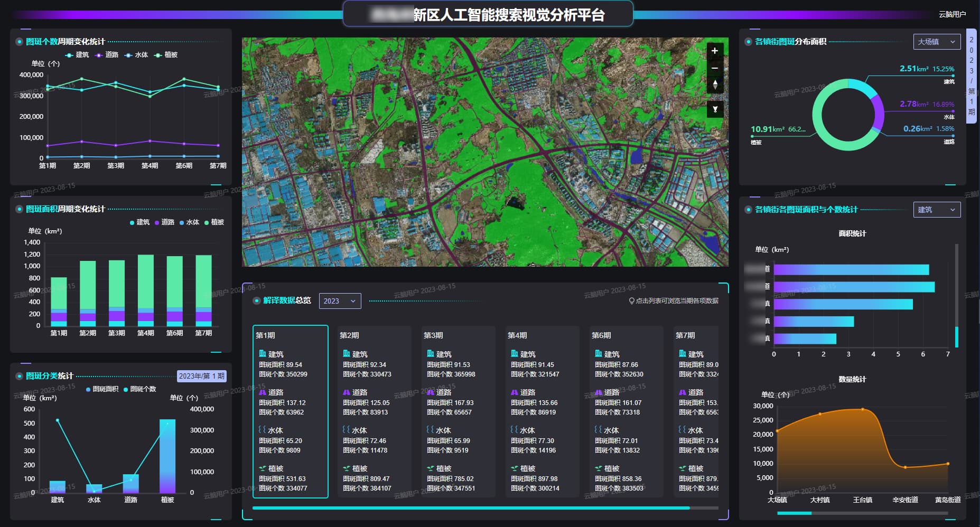Open the map filter funnel tool

pos(715,109)
